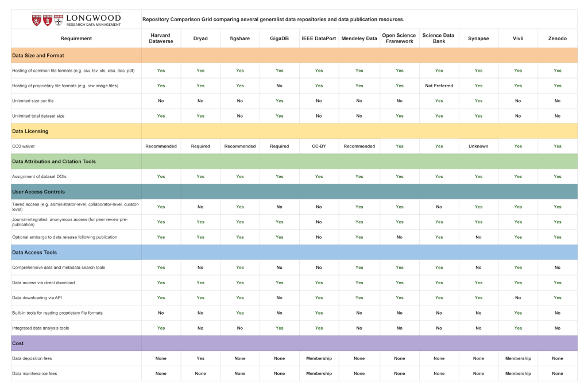This screenshot has height=391, width=588.
Task: Click Mendeley Data 'Recommended' CC0 waiver cell
Action: [x=359, y=146]
